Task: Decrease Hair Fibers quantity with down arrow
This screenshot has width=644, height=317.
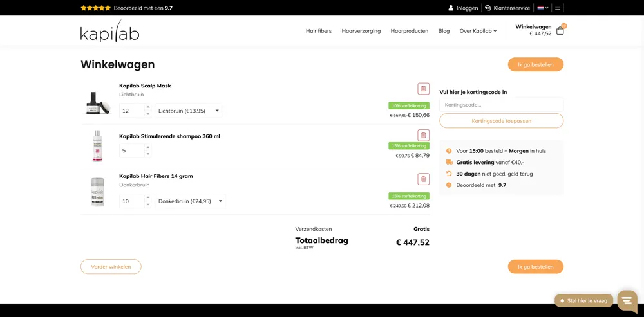Action: 148,204
